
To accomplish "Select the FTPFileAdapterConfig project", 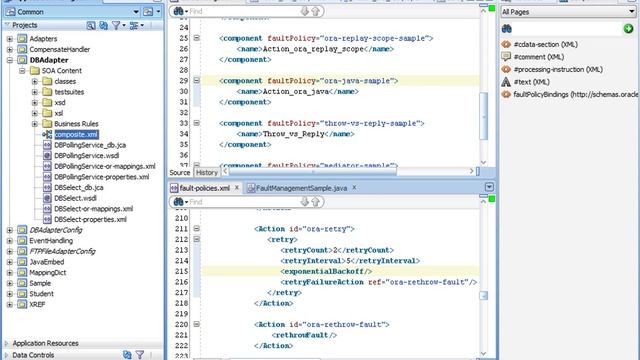I will 62,251.
